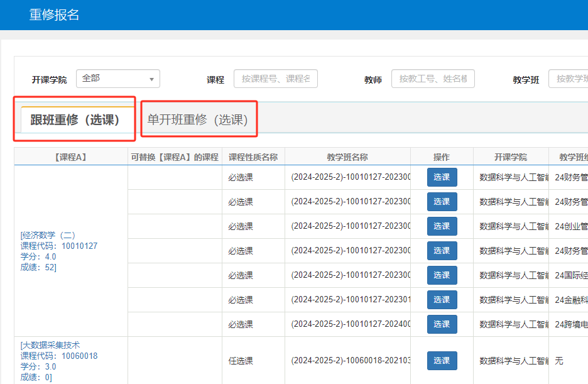Click the 任选课 cell for 大数据采集技术

point(241,361)
